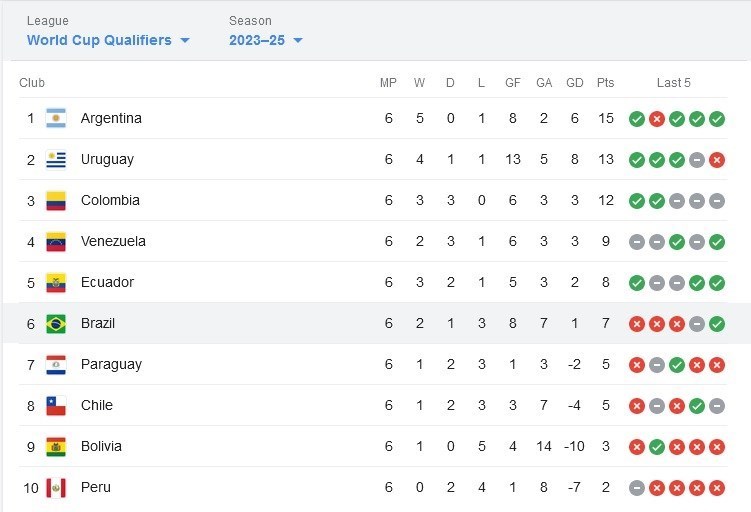Click Argentina's red loss result icon
Screen dimensions: 751x512
pos(657,119)
